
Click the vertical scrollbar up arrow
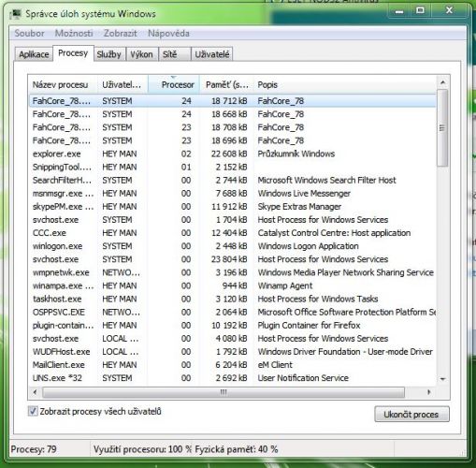pos(442,82)
